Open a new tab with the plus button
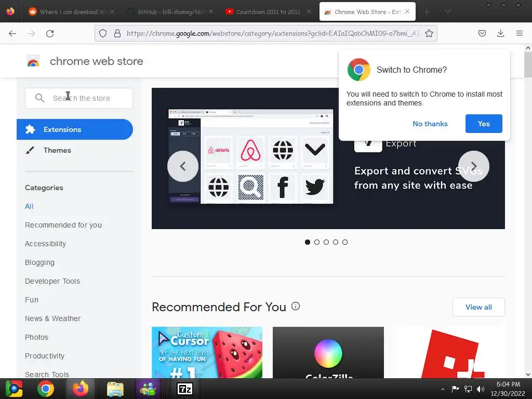The width and height of the screenshot is (532, 399). 427,12
